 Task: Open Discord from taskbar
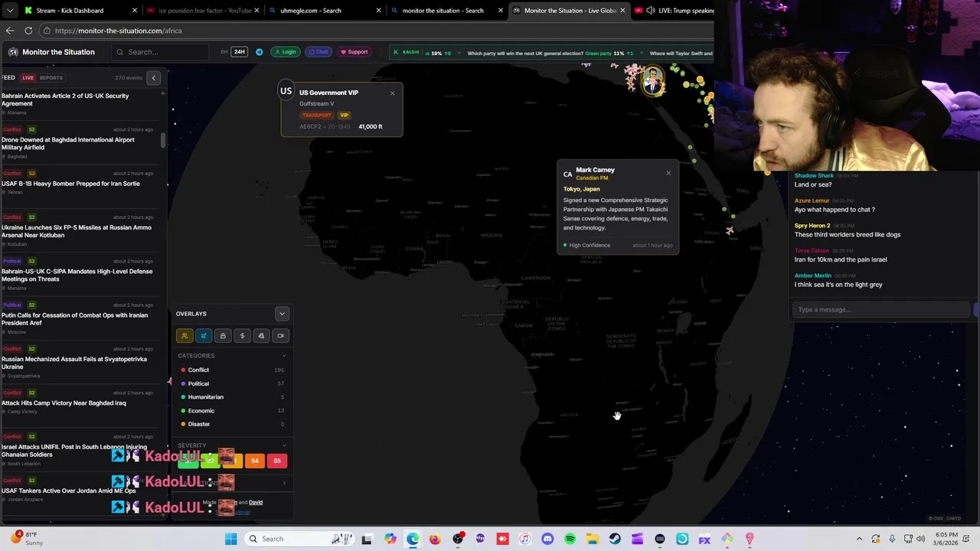click(547, 539)
